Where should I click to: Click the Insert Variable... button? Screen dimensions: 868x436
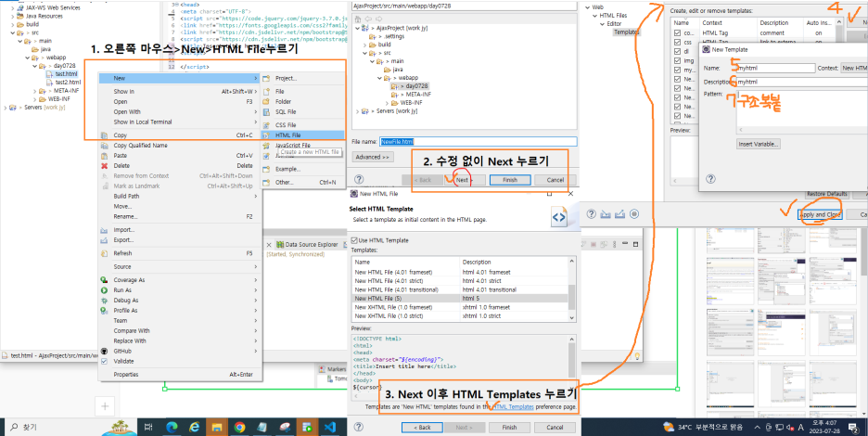click(x=759, y=144)
